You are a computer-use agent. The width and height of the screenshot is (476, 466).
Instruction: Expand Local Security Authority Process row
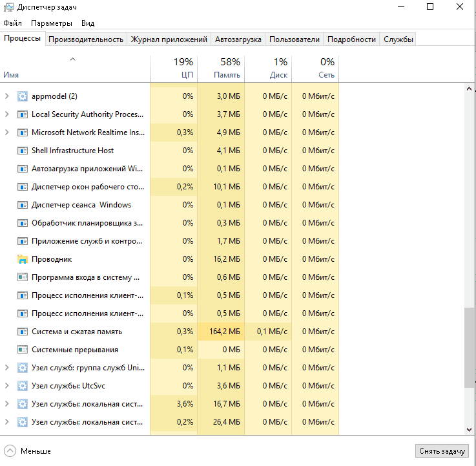click(6, 114)
